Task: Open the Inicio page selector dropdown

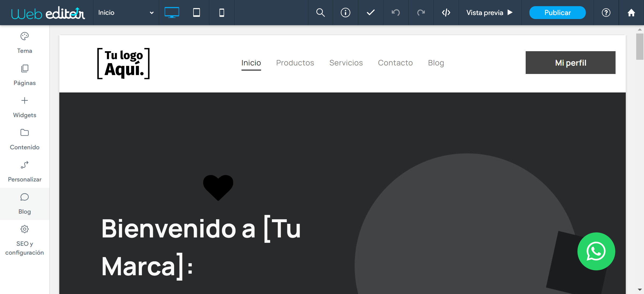Action: (126, 13)
